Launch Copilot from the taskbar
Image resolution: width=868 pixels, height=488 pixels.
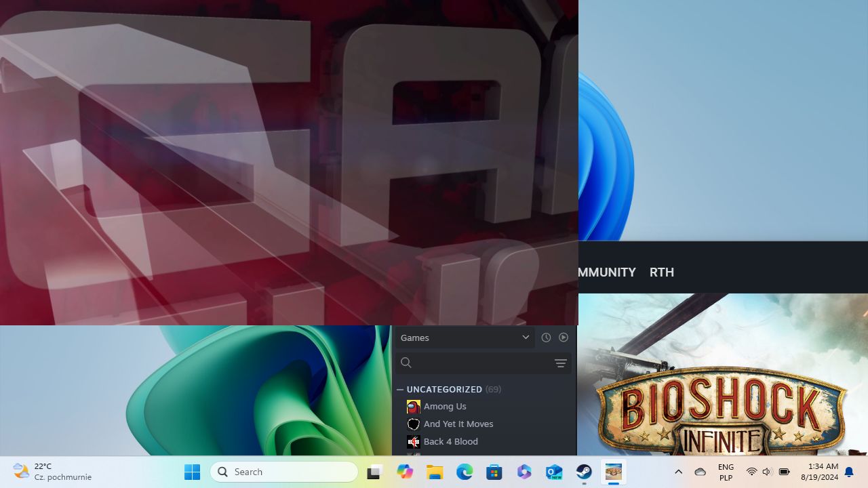pos(405,472)
